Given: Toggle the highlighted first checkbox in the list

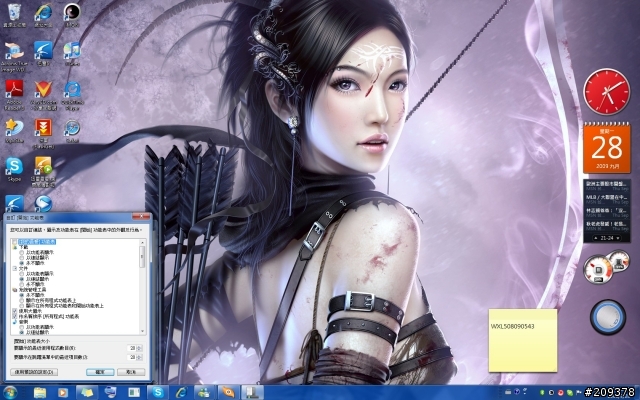Looking at the screenshot, I should click(15, 242).
